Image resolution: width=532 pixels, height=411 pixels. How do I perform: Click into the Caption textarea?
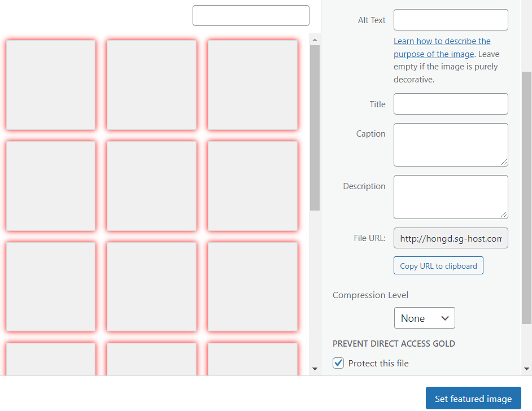(x=451, y=145)
